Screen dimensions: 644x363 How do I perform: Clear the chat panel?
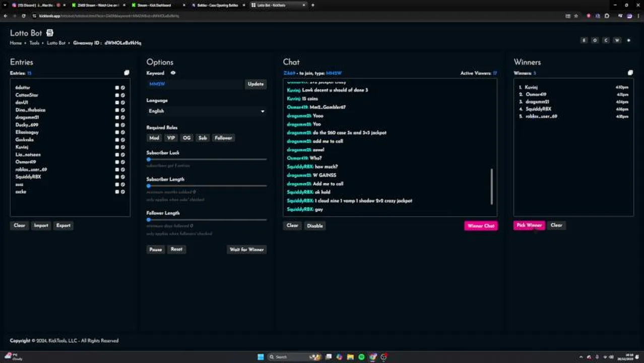(292, 226)
